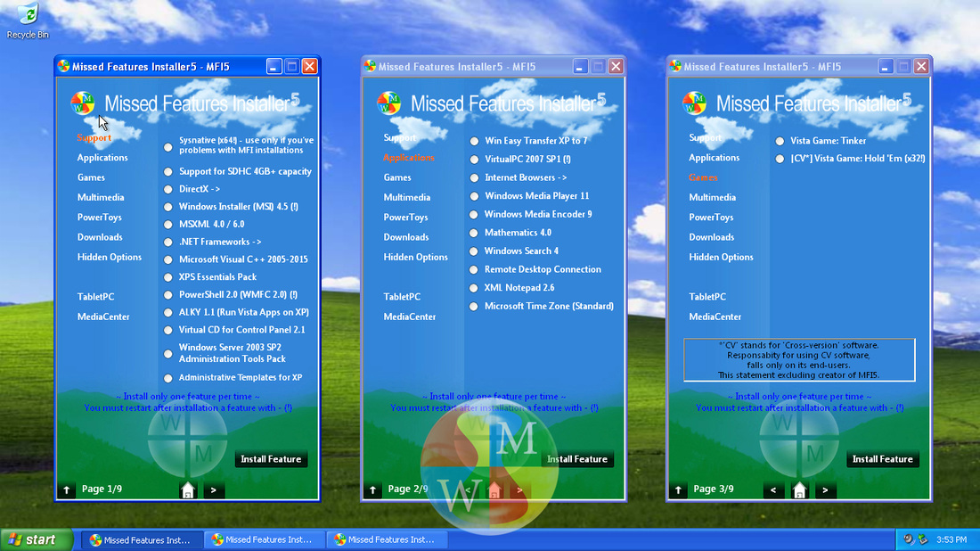Select Support for SDHC 4GB+ capacity option
This screenshot has width=980, height=551.
[x=168, y=171]
